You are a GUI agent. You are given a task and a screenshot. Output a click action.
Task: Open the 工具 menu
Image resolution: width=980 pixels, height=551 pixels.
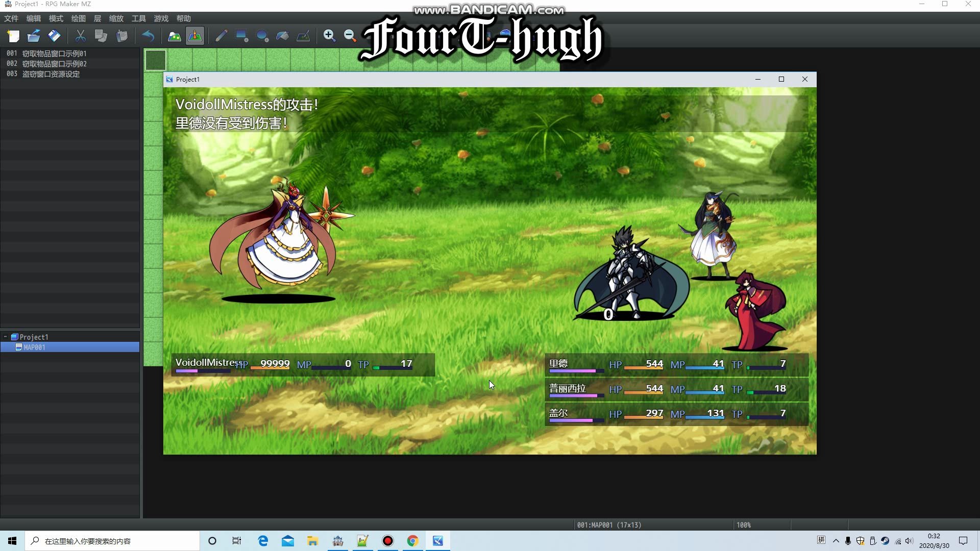coord(138,19)
